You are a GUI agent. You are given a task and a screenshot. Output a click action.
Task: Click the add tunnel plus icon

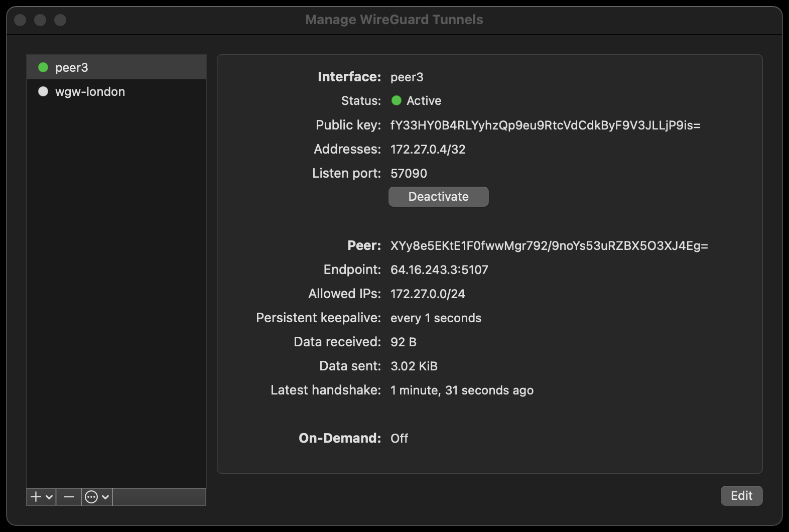point(36,497)
